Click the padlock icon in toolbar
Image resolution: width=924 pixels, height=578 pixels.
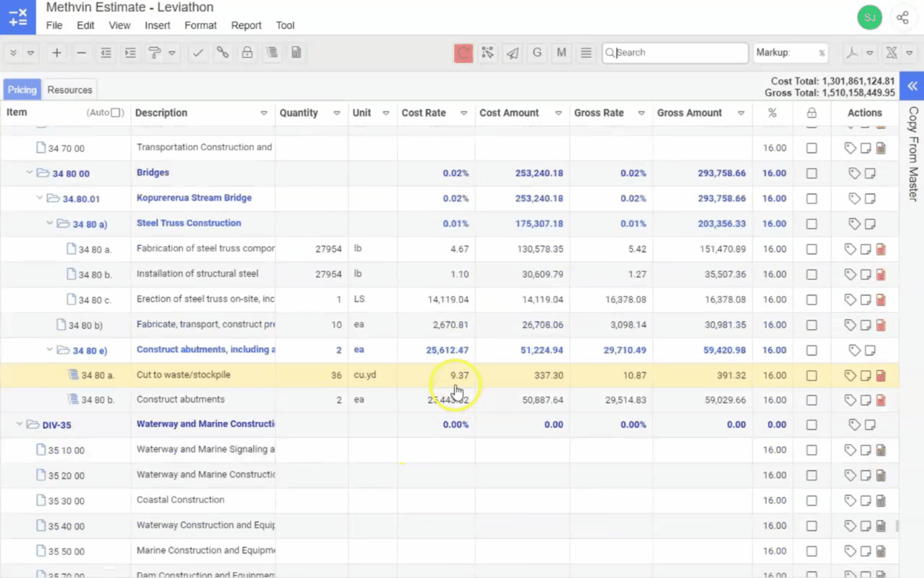pos(247,52)
